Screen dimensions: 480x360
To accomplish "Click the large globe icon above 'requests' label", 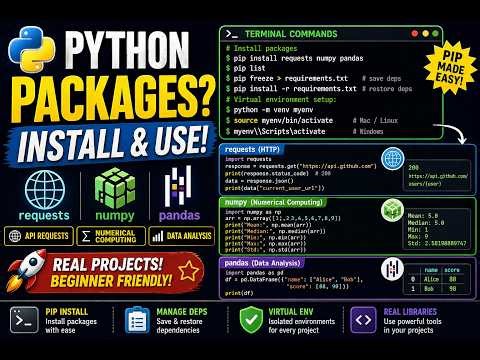I will pyautogui.click(x=45, y=190).
